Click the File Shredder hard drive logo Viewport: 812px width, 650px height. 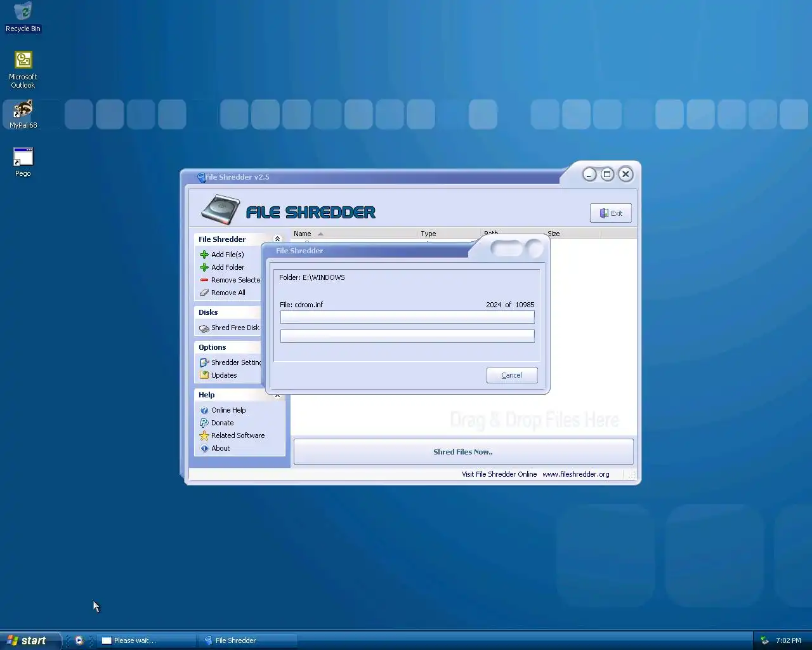pos(220,210)
